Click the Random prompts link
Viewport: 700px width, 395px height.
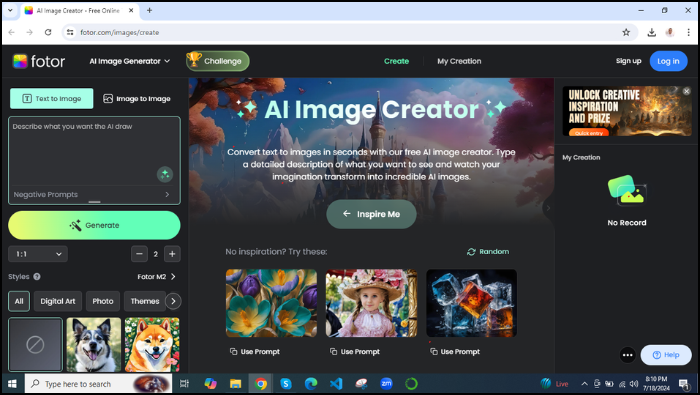(488, 252)
